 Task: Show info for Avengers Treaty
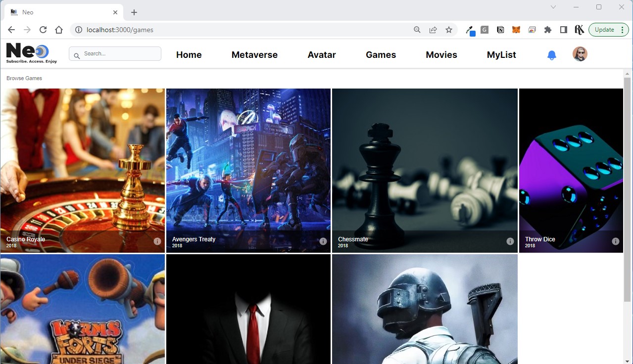pos(323,241)
